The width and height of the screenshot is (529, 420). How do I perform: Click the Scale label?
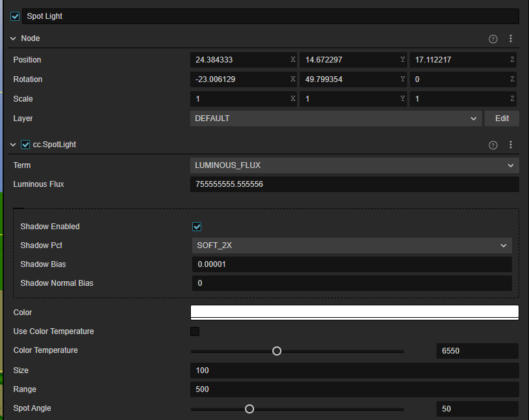click(x=23, y=99)
